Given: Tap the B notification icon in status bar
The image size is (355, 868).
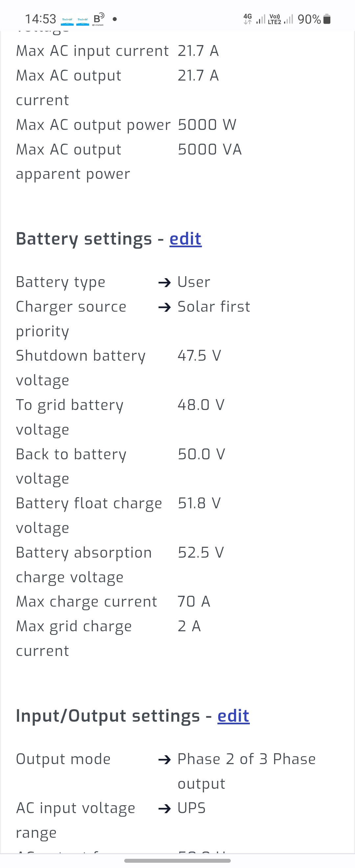Looking at the screenshot, I should [99, 19].
